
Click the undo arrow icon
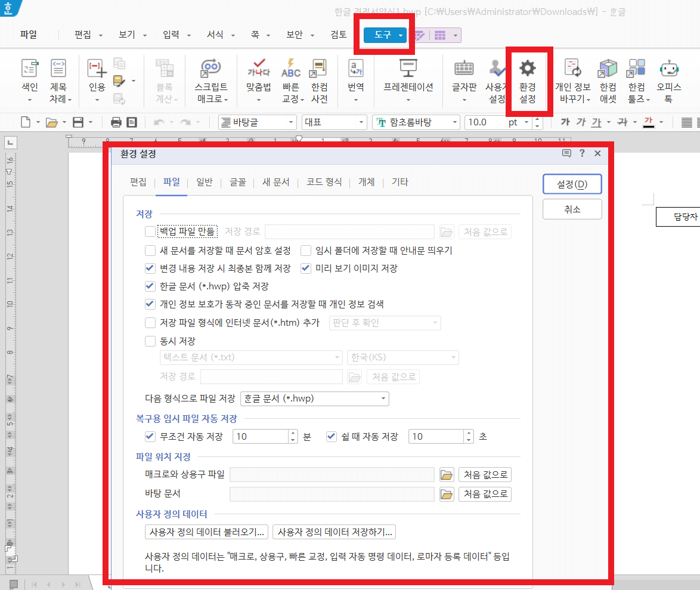(159, 122)
